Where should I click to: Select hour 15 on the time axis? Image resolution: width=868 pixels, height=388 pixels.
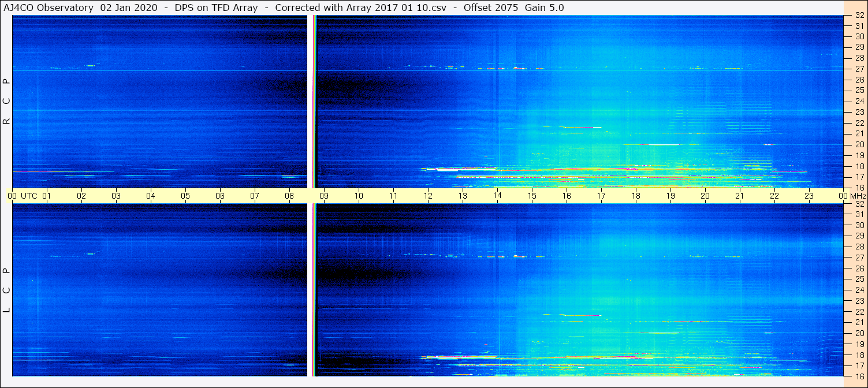[x=532, y=196]
